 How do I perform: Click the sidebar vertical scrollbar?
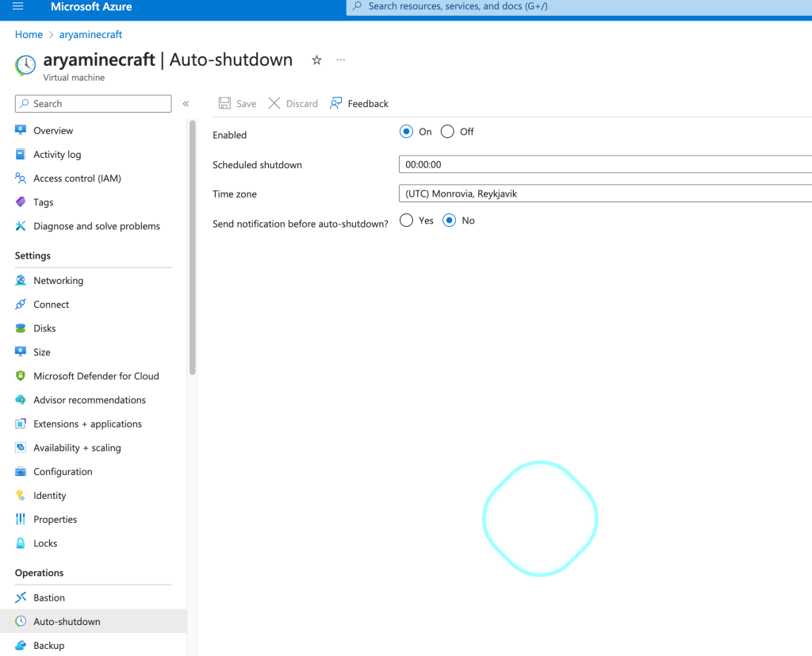193,247
